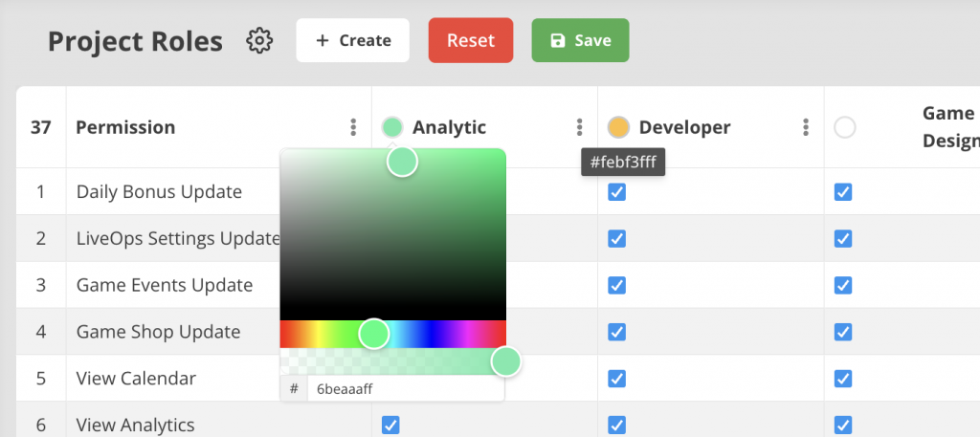Viewport: 980px width, 437px height.
Task: Click the Game Designer white color swatch
Action: click(x=844, y=127)
